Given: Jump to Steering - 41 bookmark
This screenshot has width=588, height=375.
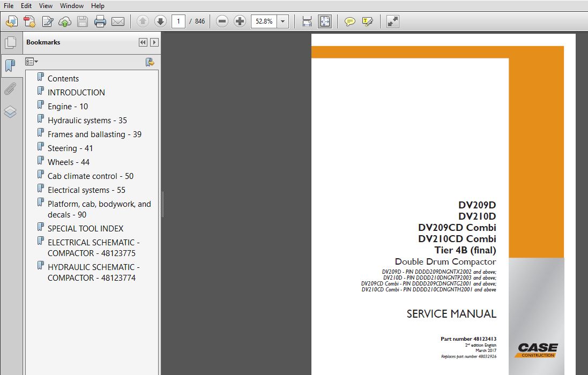Looking at the screenshot, I should tap(70, 148).
